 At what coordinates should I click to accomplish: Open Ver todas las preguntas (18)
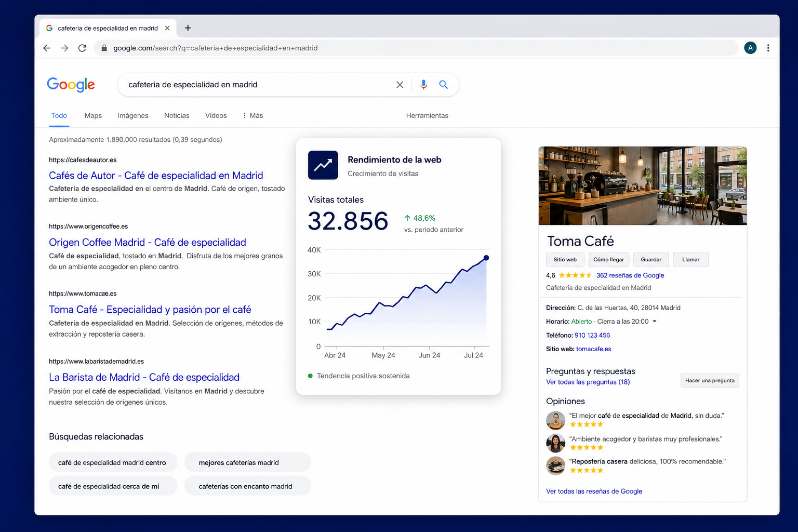(588, 382)
